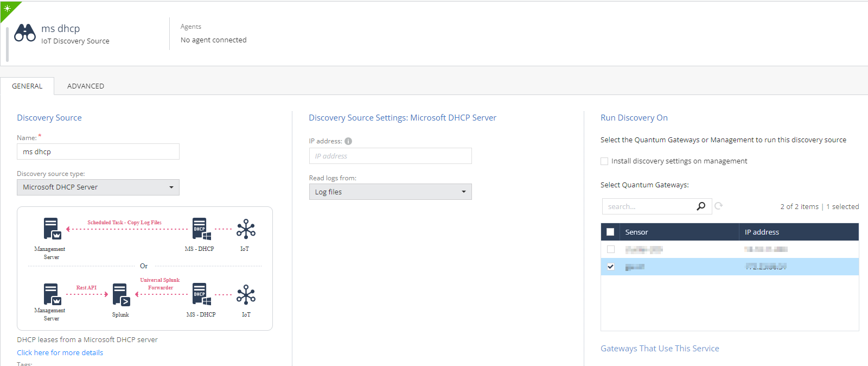Click the refresh gateways list icon
The width and height of the screenshot is (868, 366).
(x=719, y=206)
